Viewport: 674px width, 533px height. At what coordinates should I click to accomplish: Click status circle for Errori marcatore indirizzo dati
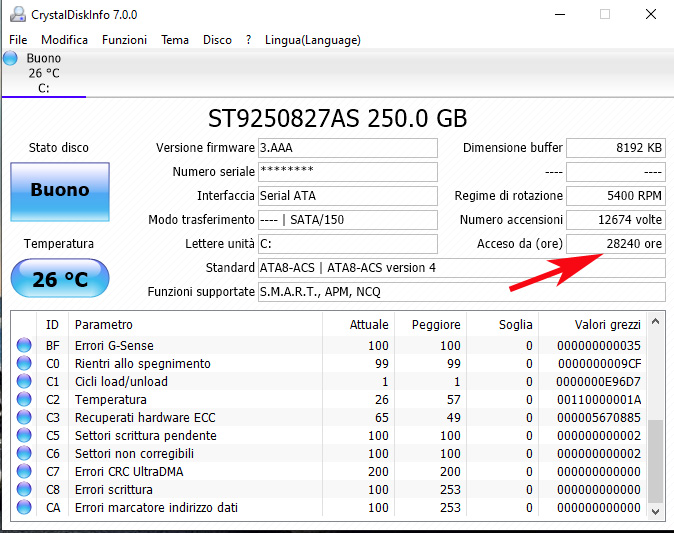(x=24, y=508)
